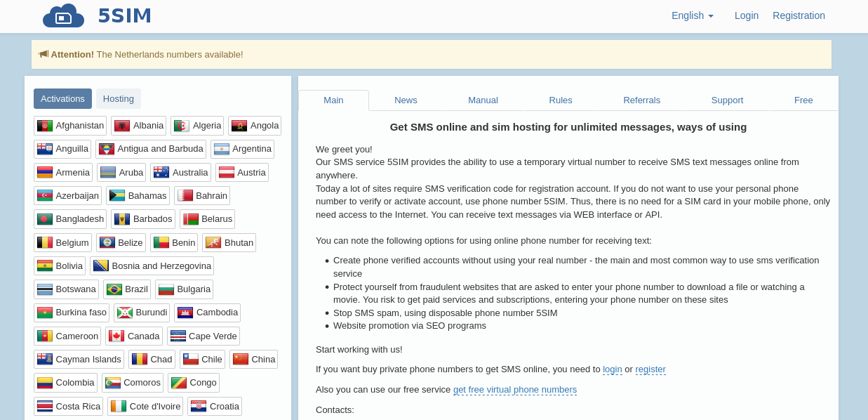Open the Referrals tab

(x=641, y=100)
